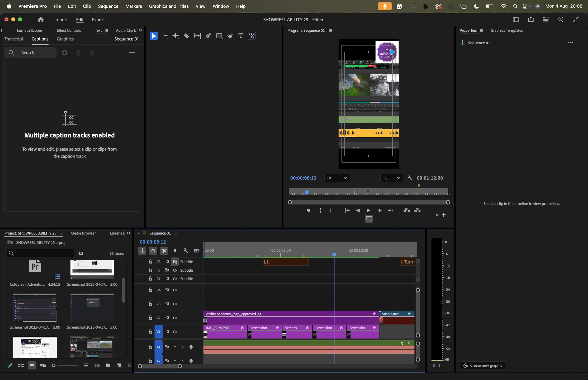Play the program monitor sequence
This screenshot has width=588, height=380.
pos(368,211)
